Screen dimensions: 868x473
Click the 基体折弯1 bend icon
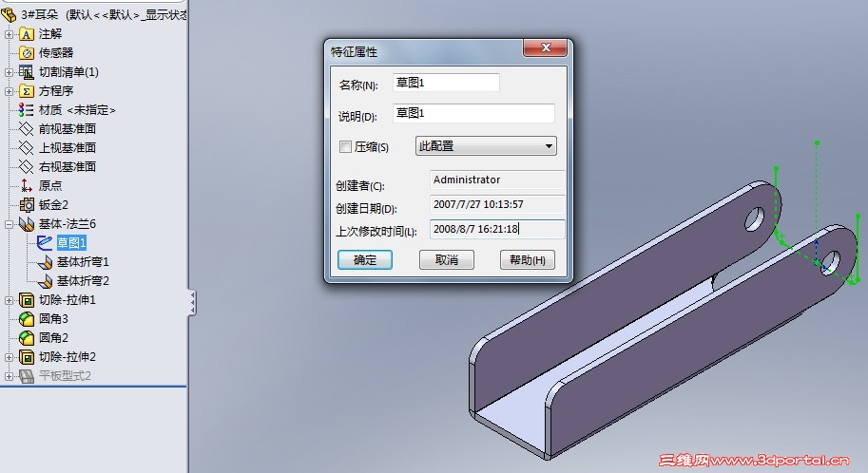click(45, 262)
